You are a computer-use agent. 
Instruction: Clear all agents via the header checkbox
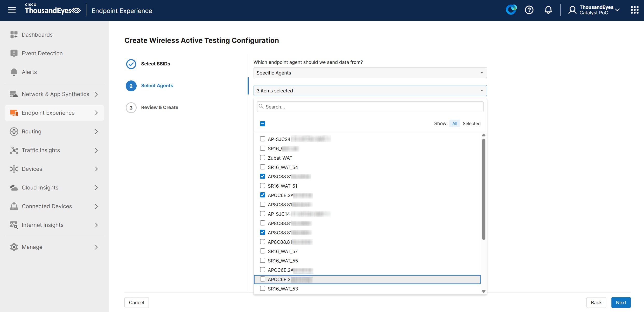[x=262, y=124]
